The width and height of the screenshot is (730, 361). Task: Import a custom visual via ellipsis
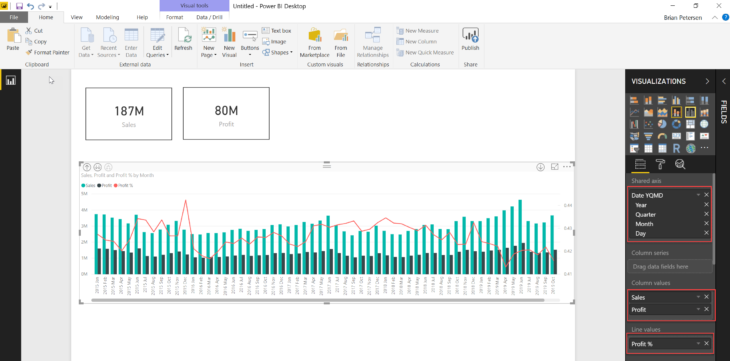[x=704, y=148]
